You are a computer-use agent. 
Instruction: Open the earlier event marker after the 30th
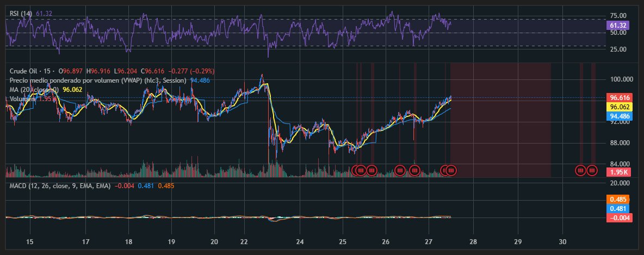(580, 170)
